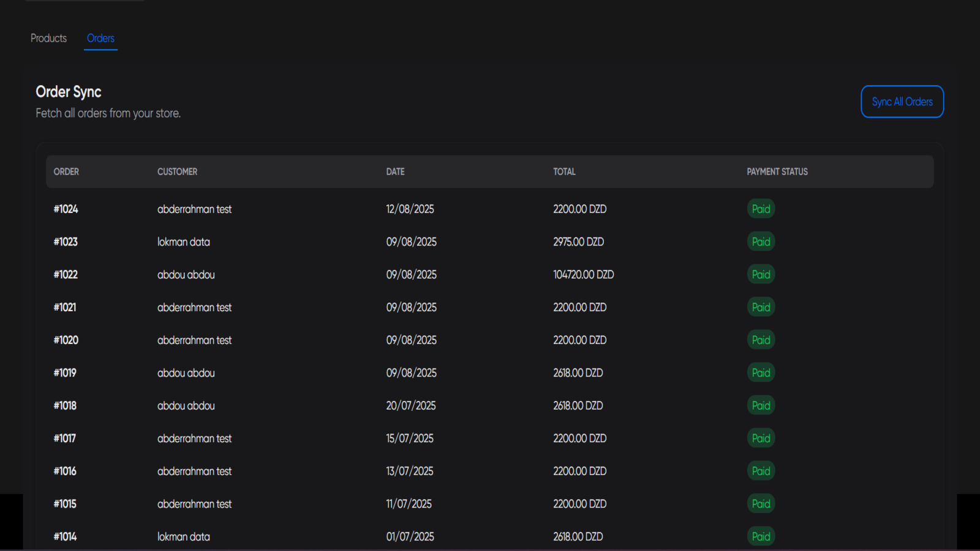Click the TOTAL column header
The height and width of the screenshot is (551, 980).
564,171
